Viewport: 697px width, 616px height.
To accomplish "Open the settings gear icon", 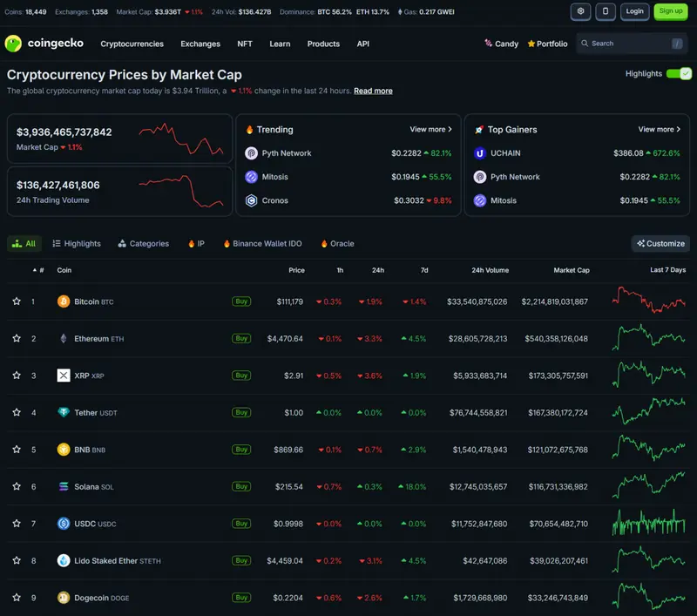I will 580,11.
